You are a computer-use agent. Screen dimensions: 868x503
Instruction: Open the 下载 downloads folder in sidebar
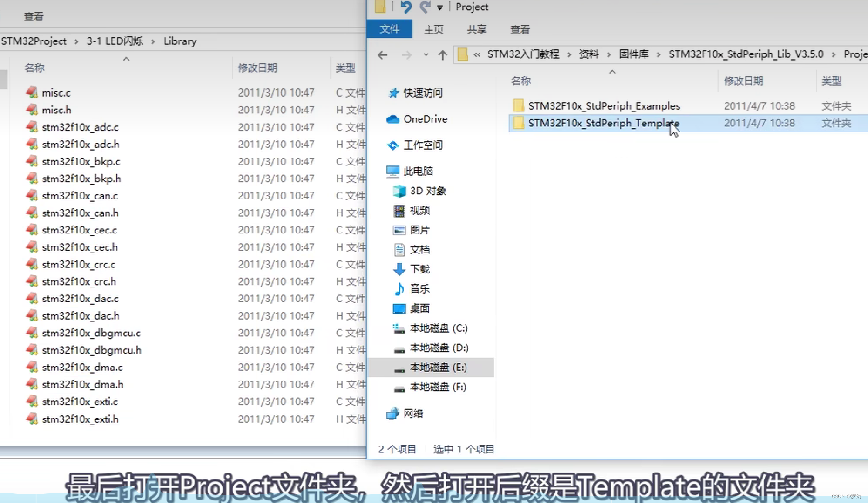pyautogui.click(x=419, y=269)
